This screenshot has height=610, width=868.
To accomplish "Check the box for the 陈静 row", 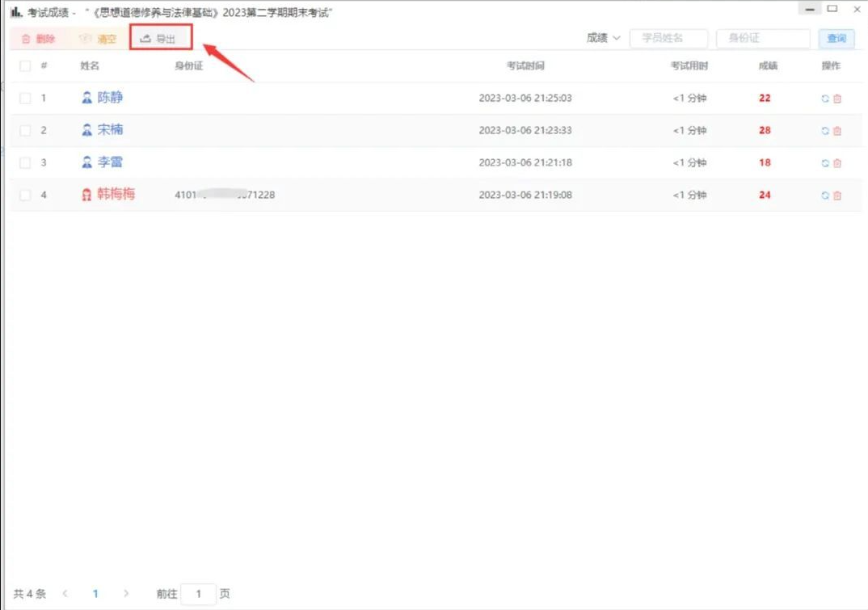I will click(25, 98).
